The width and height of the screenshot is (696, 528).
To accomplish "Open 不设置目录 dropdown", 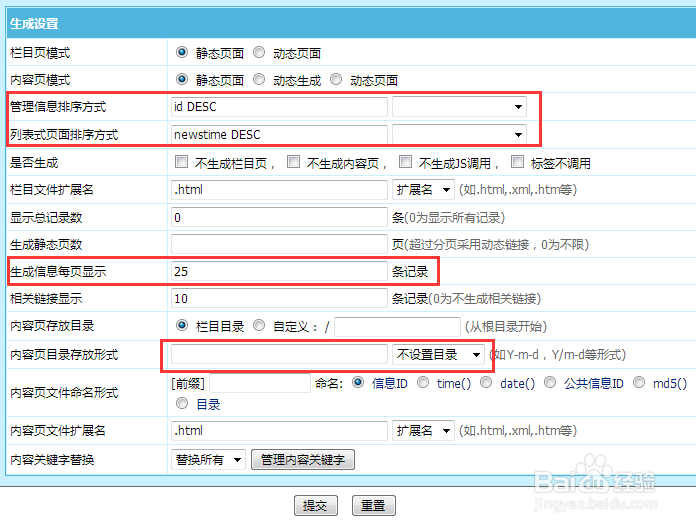I will pyautogui.click(x=438, y=354).
